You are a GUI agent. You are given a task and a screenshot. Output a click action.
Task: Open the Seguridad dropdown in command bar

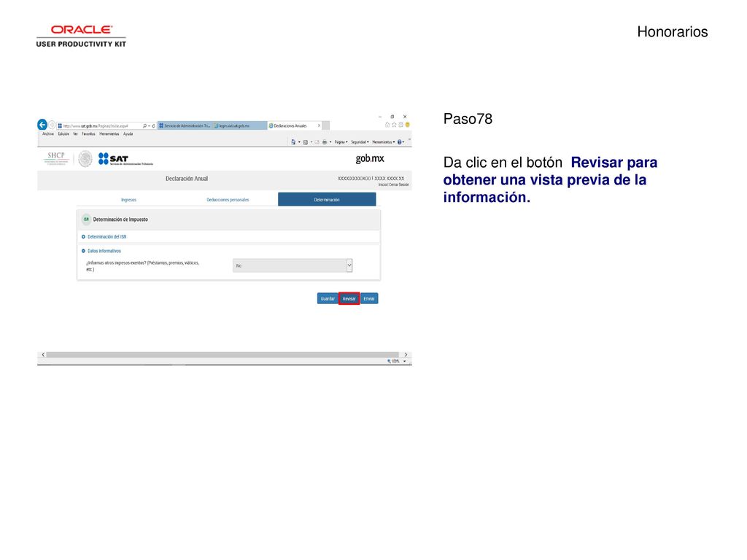(360, 142)
